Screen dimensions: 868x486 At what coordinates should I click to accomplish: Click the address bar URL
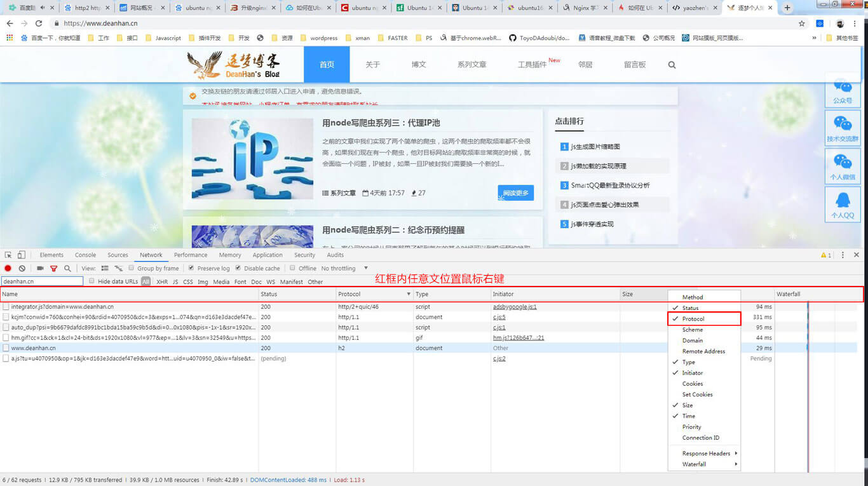tap(100, 23)
